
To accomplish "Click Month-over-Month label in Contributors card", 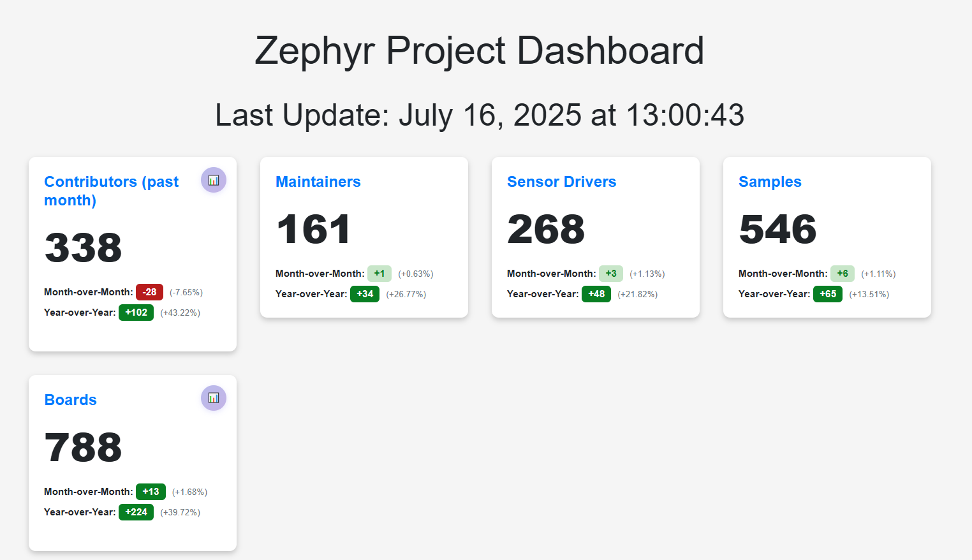I will click(89, 292).
